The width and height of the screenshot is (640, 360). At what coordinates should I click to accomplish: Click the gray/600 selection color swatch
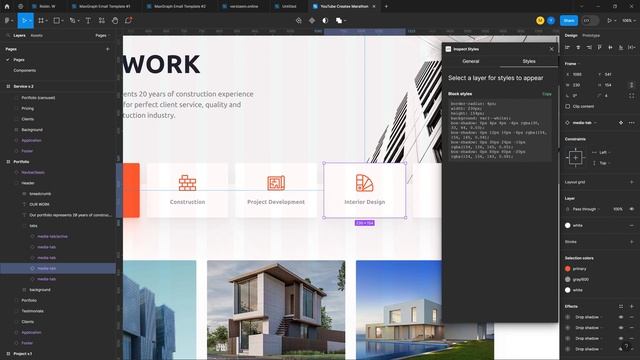pos(567,279)
